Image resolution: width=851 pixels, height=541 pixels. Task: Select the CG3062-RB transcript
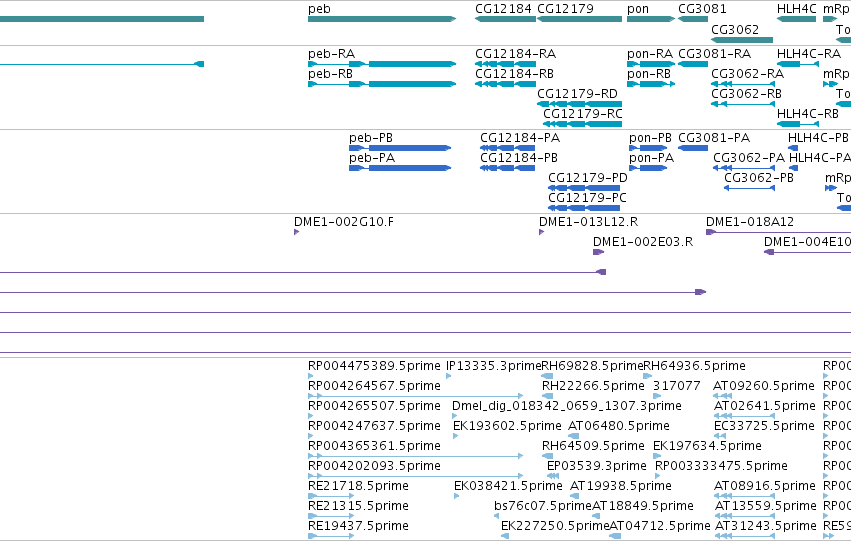pos(746,94)
